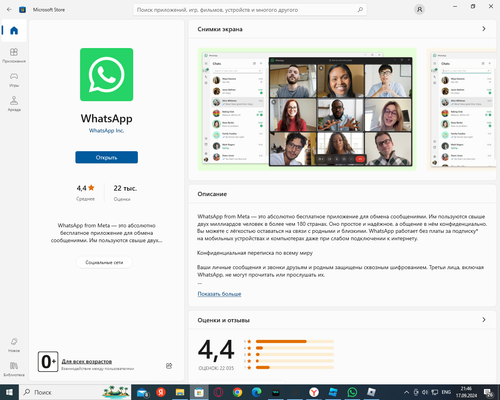Click the WhatsApp app title text
This screenshot has width=500, height=400.
click(106, 118)
